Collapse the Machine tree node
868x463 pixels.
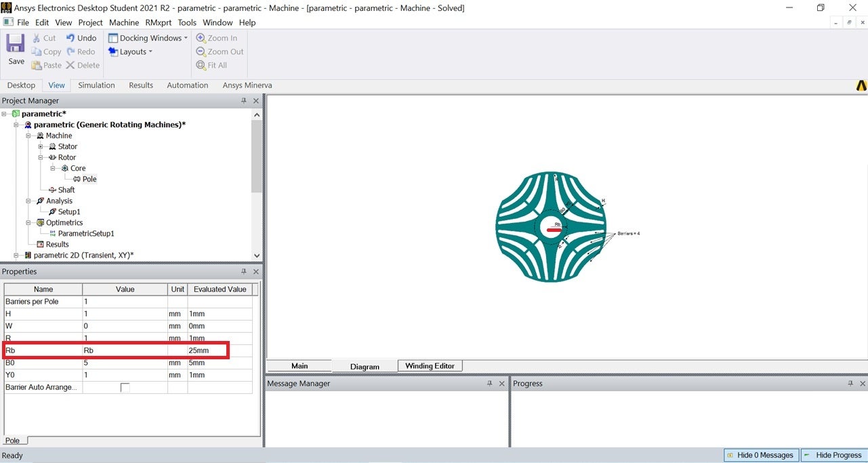(28, 136)
